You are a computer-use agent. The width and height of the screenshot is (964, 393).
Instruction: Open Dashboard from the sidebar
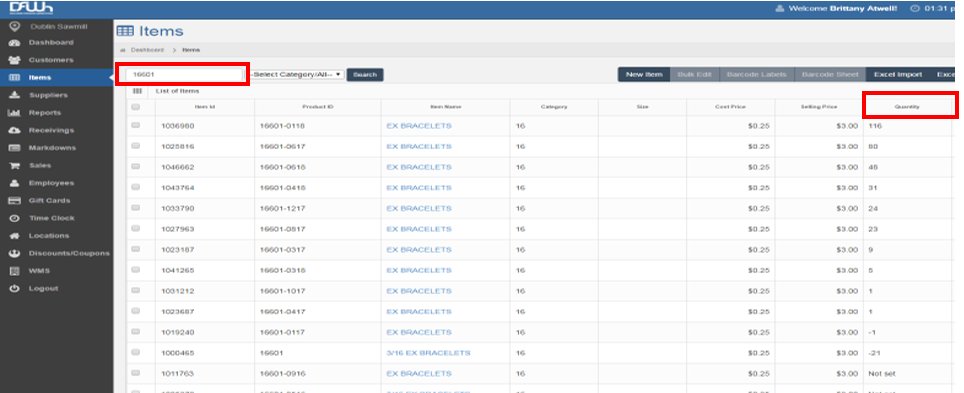coord(50,42)
